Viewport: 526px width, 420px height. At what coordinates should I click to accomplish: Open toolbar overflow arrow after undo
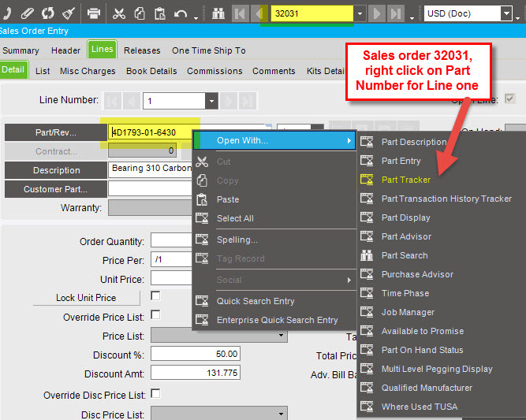[196, 18]
